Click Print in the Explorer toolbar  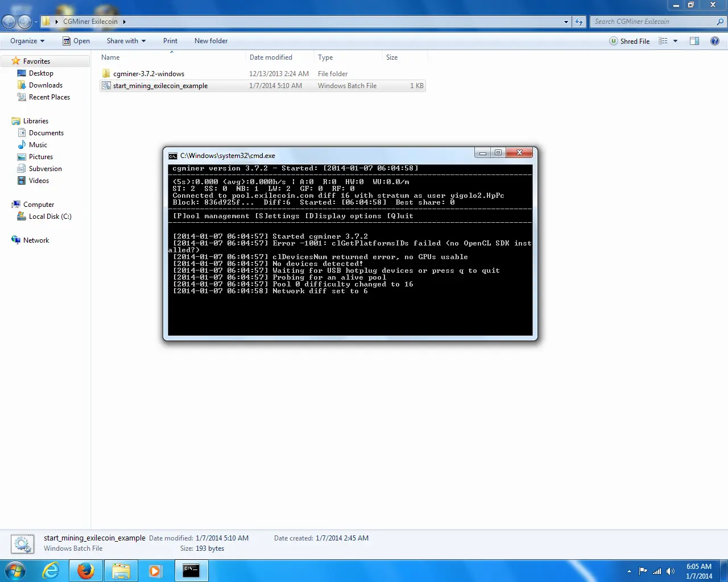pos(170,41)
